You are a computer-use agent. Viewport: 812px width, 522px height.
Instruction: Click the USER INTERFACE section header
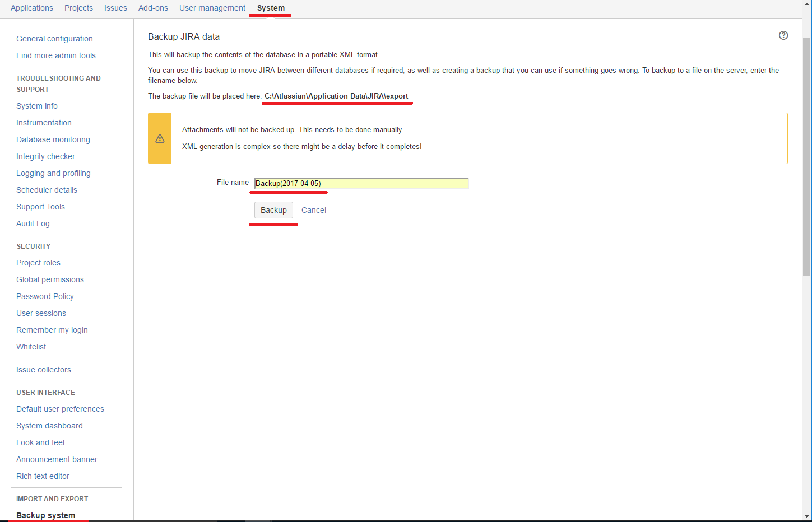pos(45,392)
